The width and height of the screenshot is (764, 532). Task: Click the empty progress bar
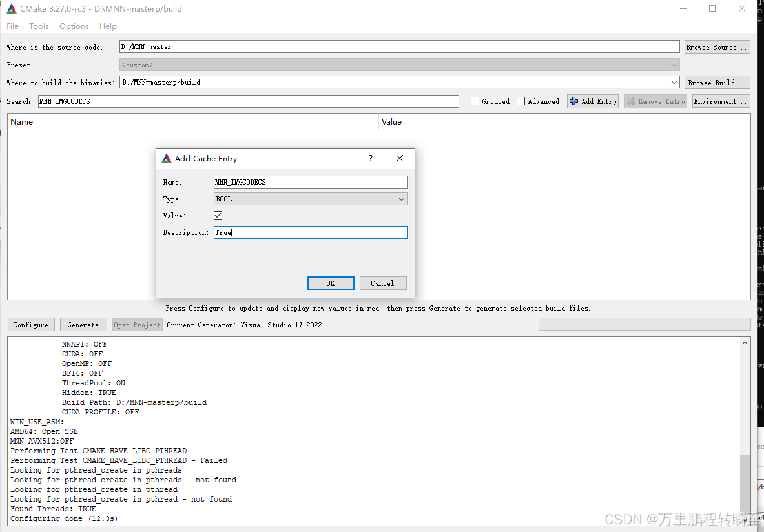(x=644, y=325)
